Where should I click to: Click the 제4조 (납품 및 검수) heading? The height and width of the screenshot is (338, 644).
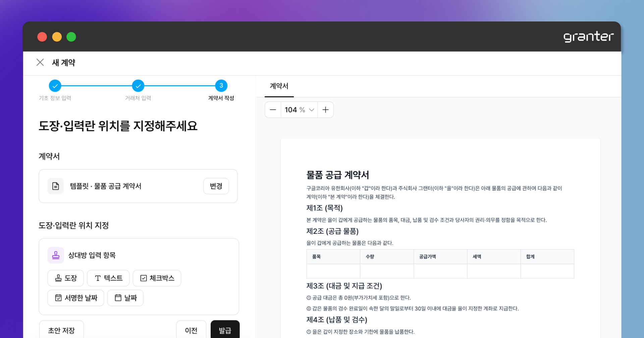coord(337,320)
